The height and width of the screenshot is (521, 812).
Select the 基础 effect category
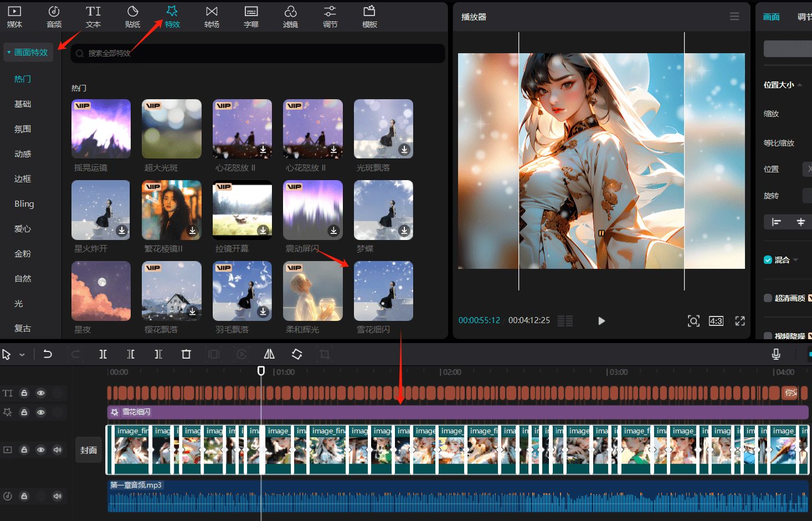coord(23,104)
